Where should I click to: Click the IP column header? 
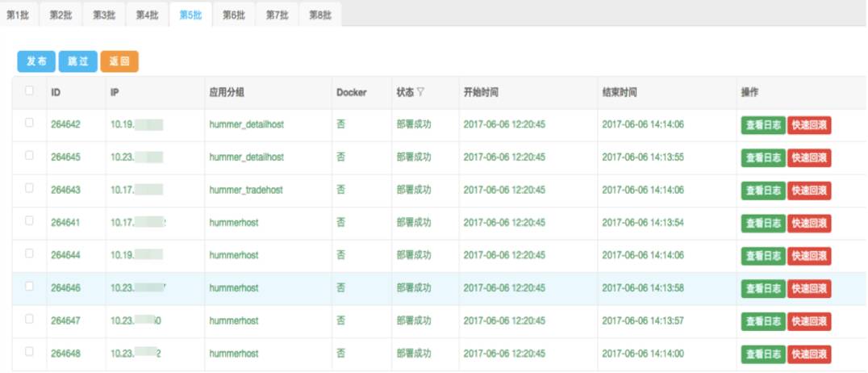tap(115, 93)
